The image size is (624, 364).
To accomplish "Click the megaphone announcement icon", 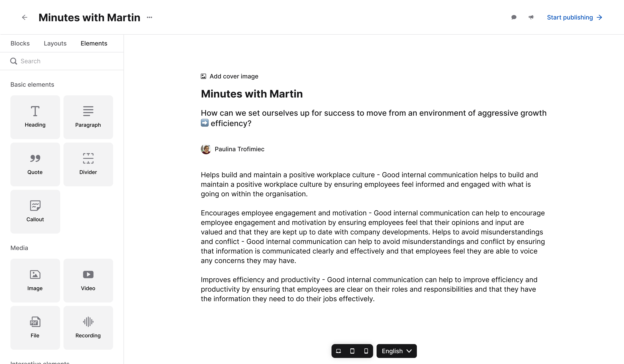I will coord(531,17).
